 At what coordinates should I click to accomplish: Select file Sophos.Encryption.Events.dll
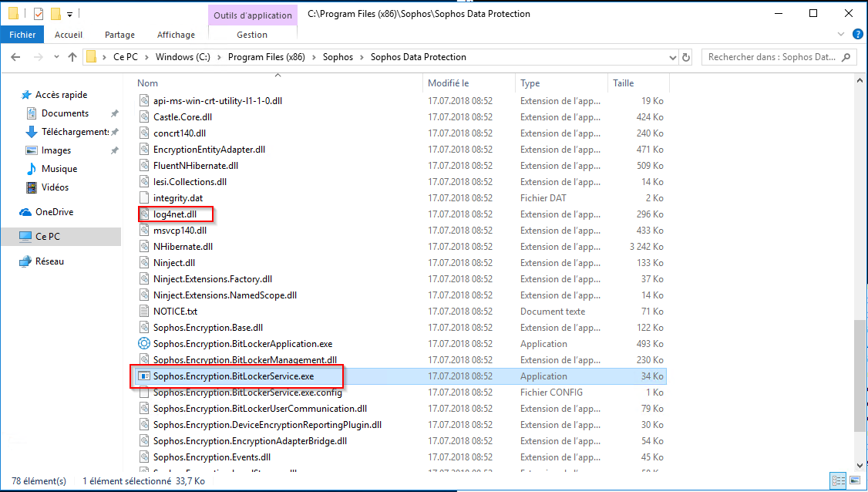click(x=212, y=457)
